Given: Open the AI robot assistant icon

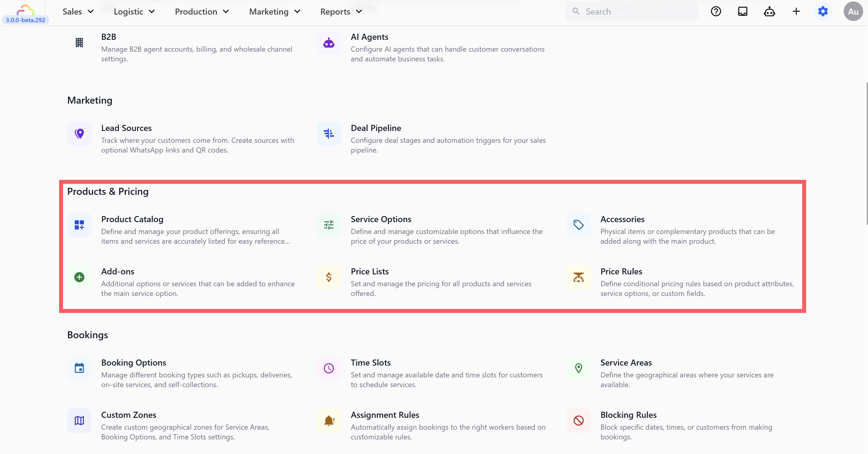Looking at the screenshot, I should (769, 12).
